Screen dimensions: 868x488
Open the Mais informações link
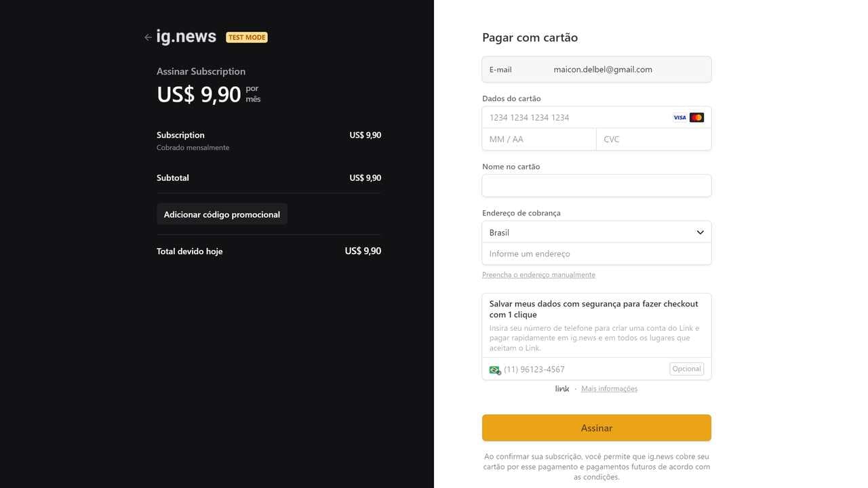click(609, 388)
